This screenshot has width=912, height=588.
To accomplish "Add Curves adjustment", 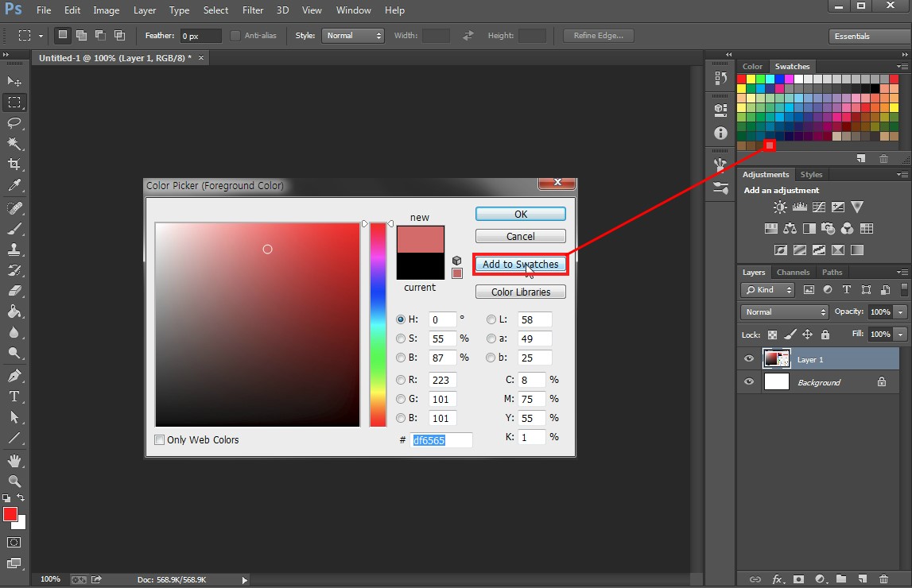I will pos(819,207).
